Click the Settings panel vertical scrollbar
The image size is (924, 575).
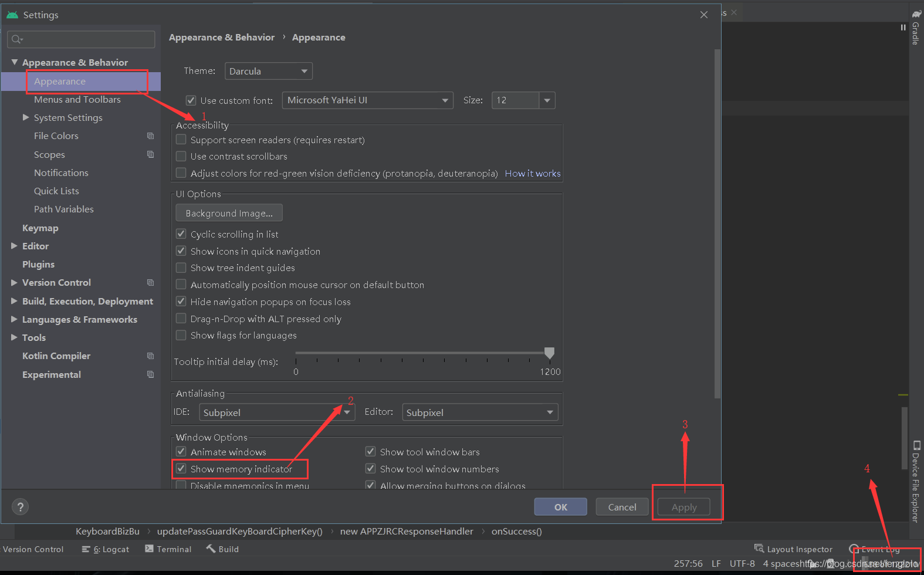(x=717, y=223)
